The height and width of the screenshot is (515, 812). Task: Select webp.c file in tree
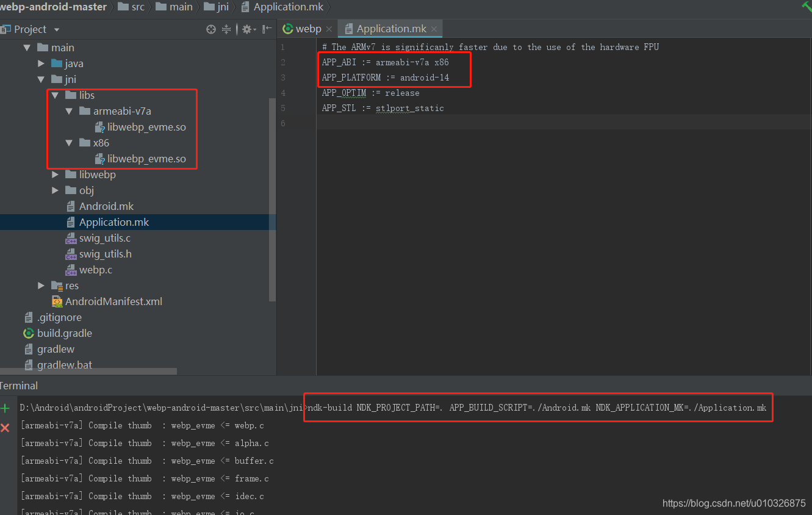[88, 270]
